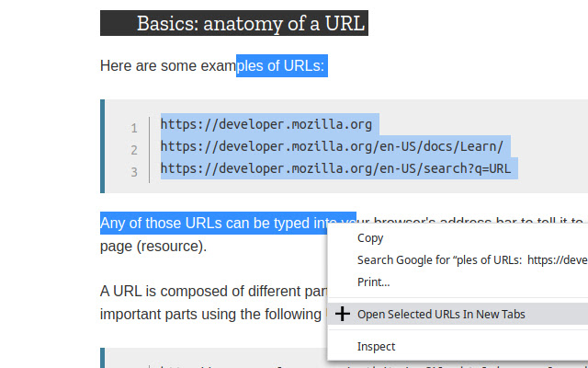Click the https://developer.mozilla.org code line
This screenshot has width=588, height=368.
click(266, 125)
